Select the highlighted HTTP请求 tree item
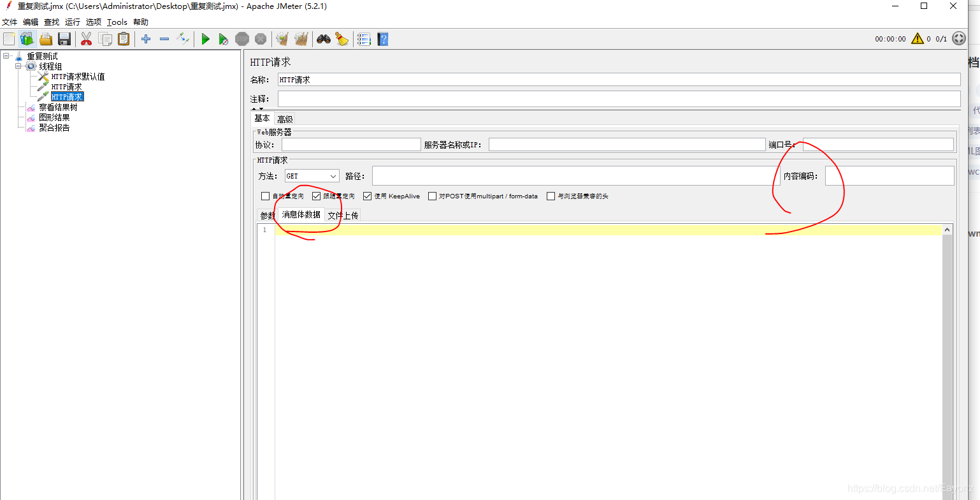This screenshot has width=980, height=500. point(67,97)
